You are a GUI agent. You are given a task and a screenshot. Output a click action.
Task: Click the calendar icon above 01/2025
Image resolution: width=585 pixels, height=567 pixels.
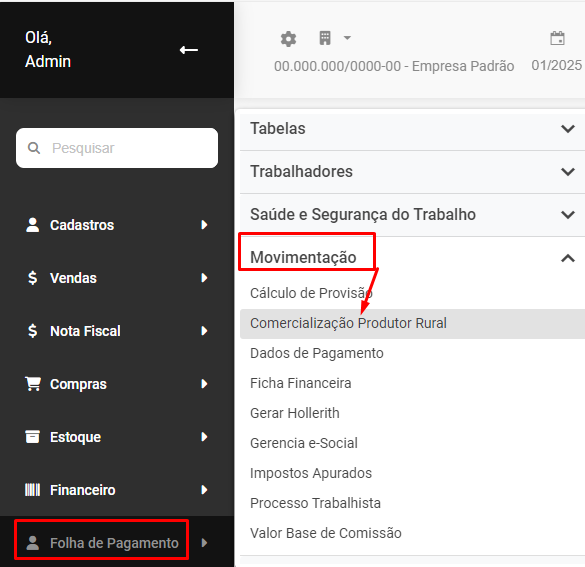pos(557,38)
